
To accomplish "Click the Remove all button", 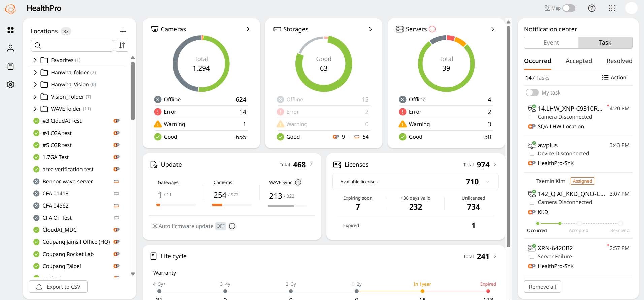I will pos(542,287).
